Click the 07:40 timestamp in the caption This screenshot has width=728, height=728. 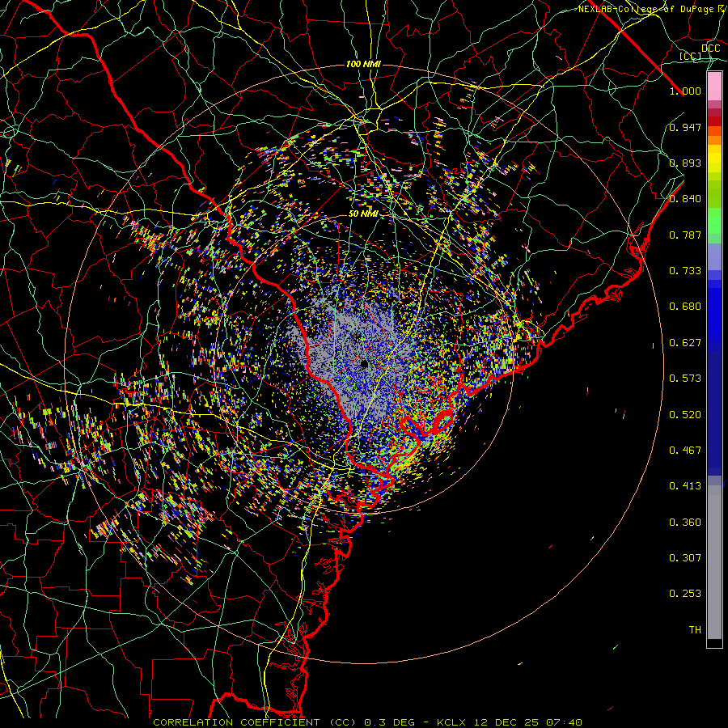565,722
